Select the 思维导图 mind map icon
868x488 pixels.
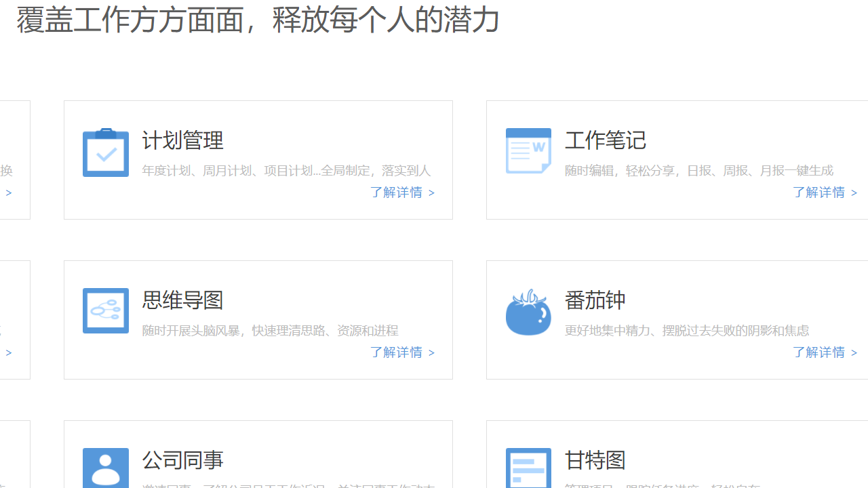[105, 310]
